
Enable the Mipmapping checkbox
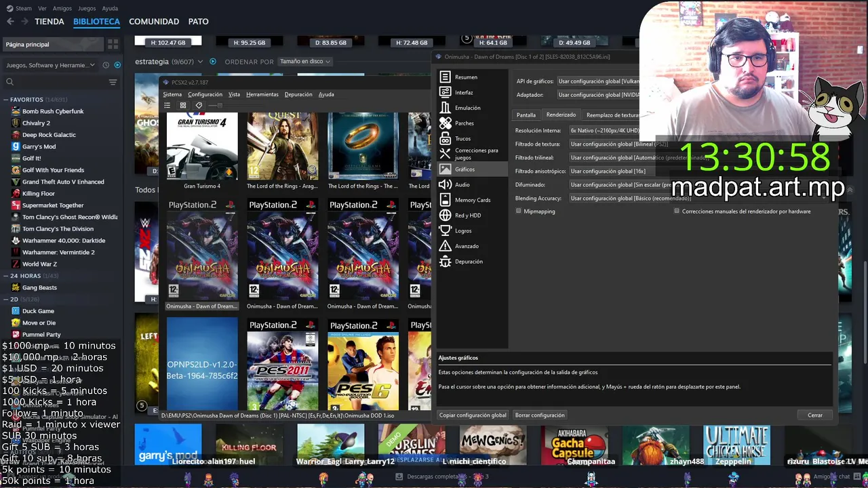519,211
